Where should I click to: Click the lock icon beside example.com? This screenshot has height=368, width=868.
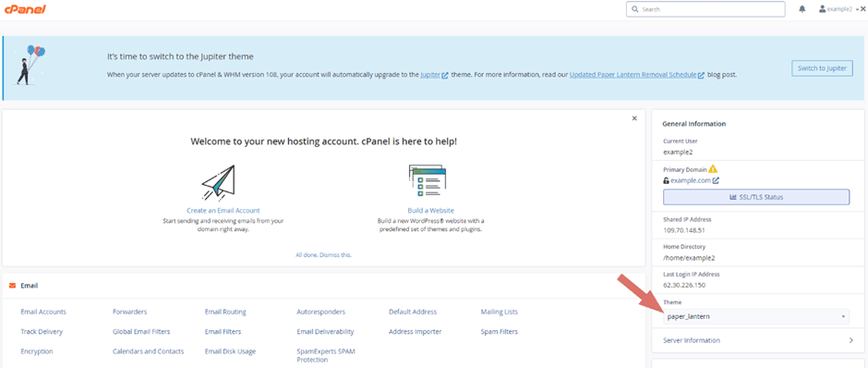[x=666, y=180]
